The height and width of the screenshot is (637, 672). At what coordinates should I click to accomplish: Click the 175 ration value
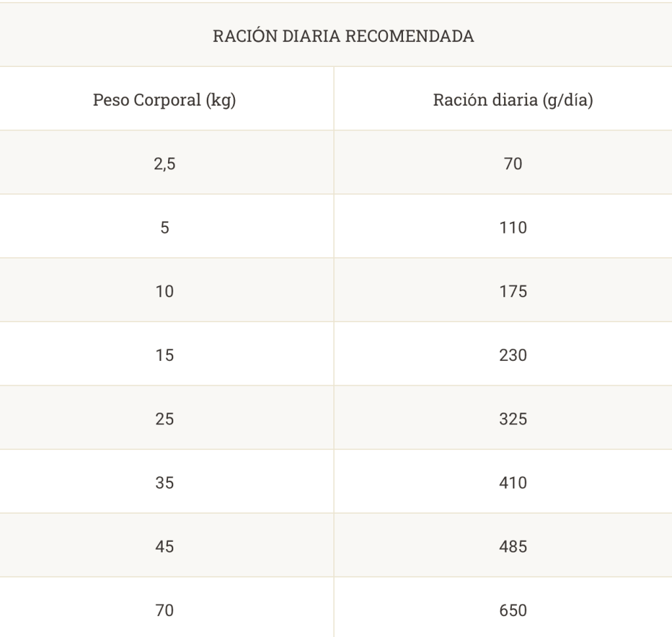(x=513, y=291)
